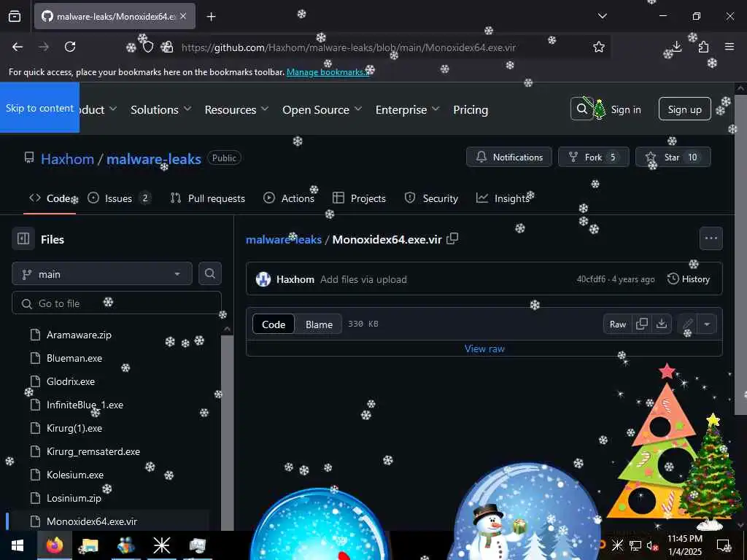
Task: Switch to Blame view toggle
Action: (x=319, y=324)
